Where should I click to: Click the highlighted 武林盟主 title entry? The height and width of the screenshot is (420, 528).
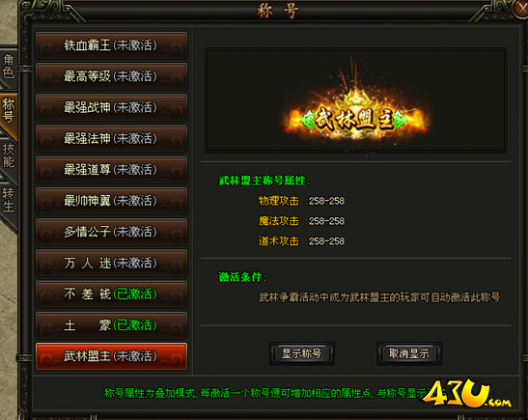click(111, 356)
